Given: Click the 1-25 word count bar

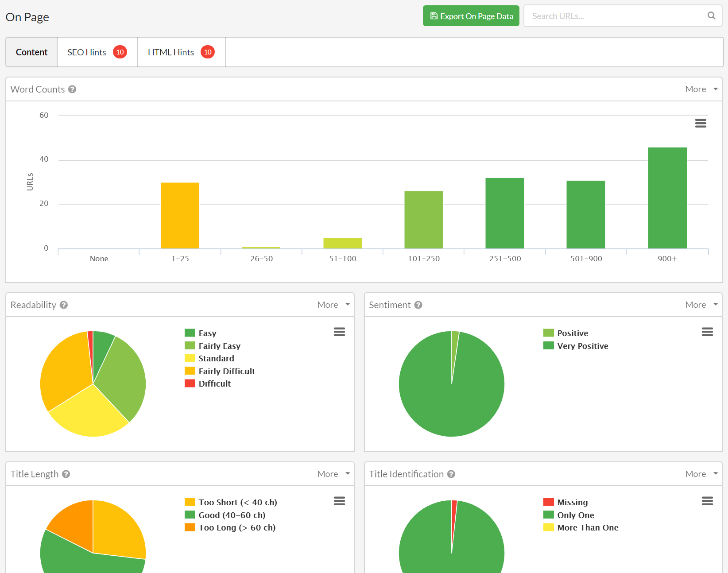Looking at the screenshot, I should (180, 216).
